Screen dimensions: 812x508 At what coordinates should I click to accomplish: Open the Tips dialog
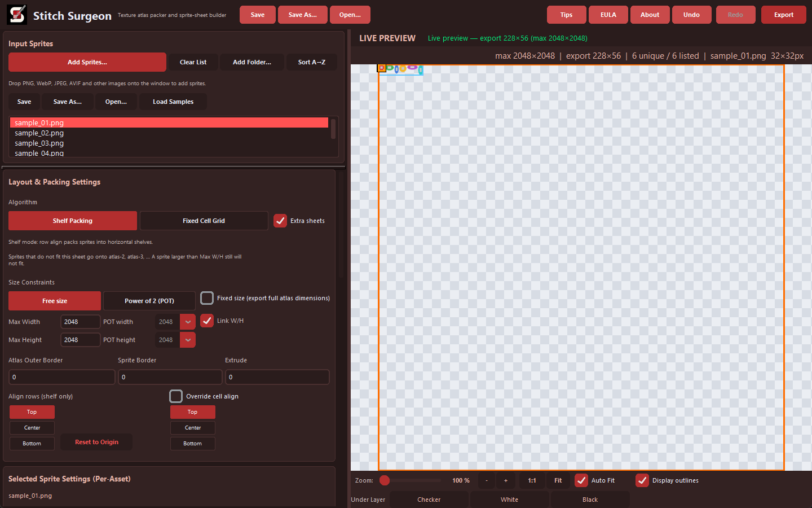567,15
